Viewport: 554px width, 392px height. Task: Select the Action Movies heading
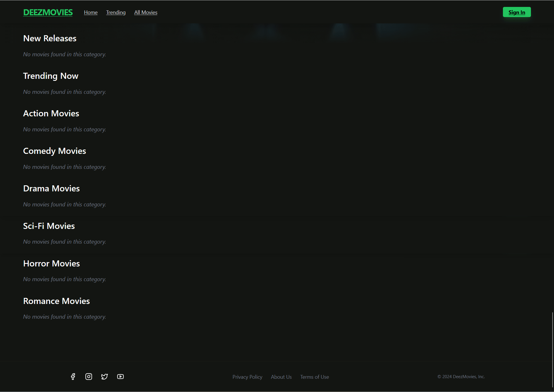(x=51, y=113)
